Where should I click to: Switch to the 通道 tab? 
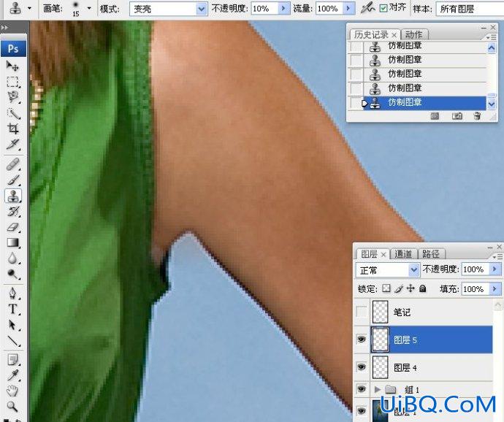point(403,254)
